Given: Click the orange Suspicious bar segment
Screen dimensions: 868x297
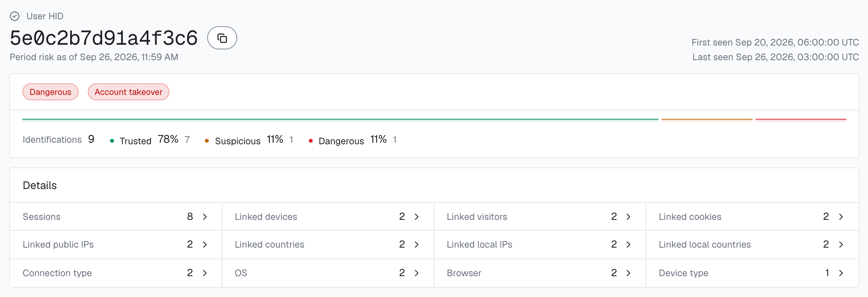Looking at the screenshot, I should (707, 120).
